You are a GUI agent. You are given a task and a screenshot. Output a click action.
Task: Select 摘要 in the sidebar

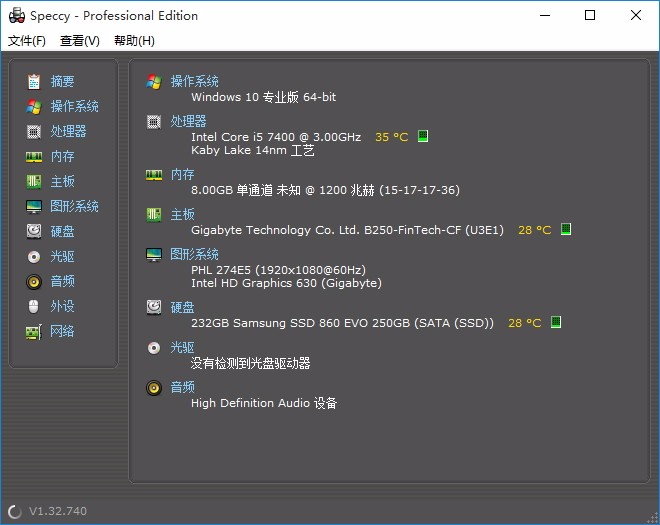click(62, 81)
